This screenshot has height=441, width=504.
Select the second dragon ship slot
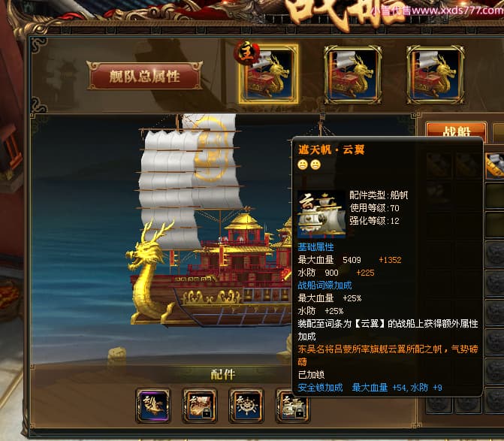coord(352,75)
